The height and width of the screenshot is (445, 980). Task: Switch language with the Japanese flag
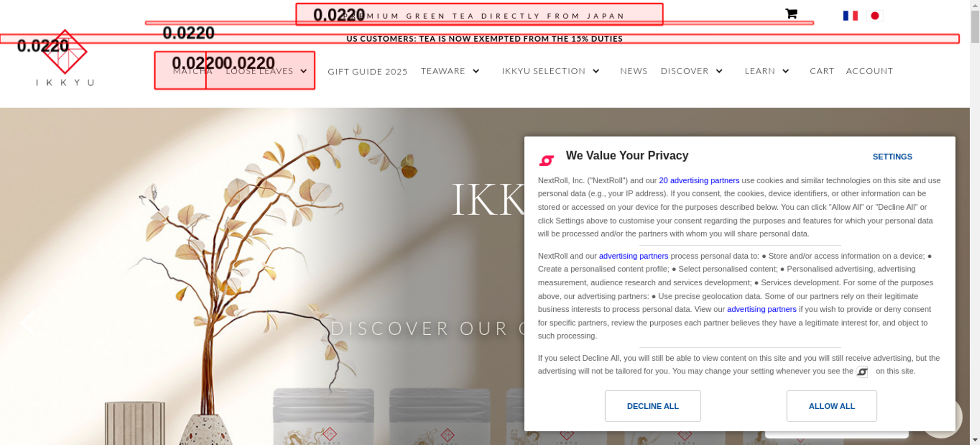875,16
